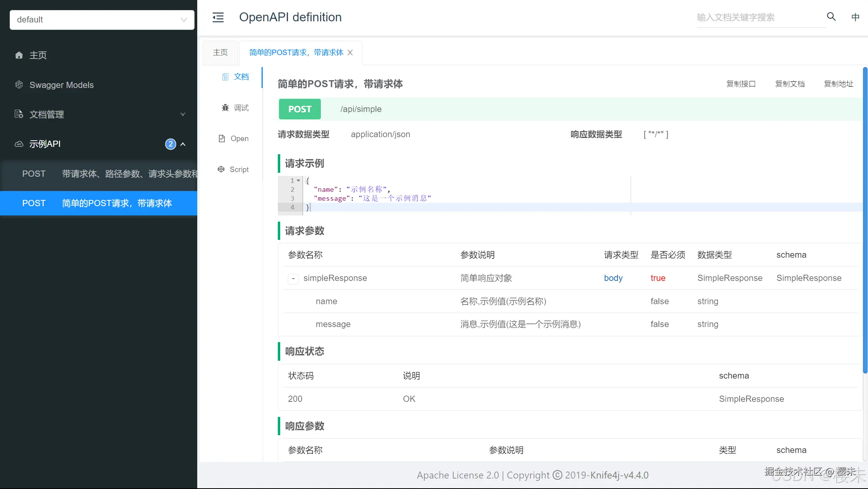
Task: Fold the JSON code at line 1
Action: (x=298, y=181)
